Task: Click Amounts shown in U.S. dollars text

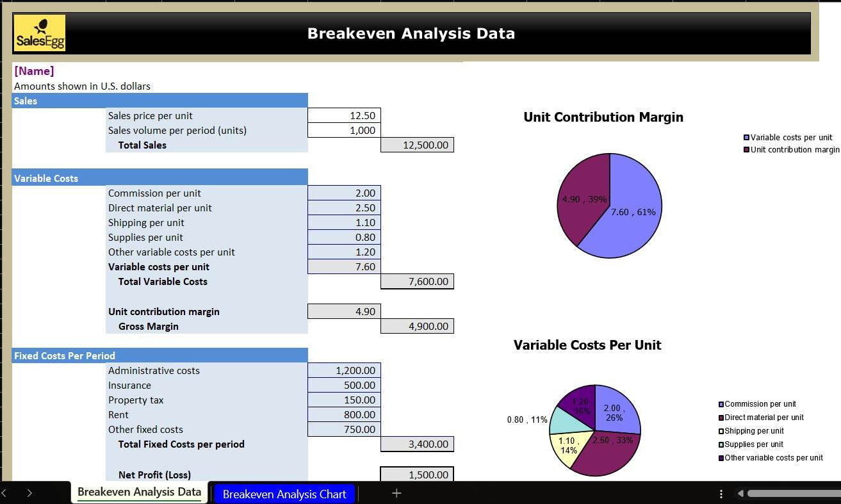Action: tap(82, 86)
